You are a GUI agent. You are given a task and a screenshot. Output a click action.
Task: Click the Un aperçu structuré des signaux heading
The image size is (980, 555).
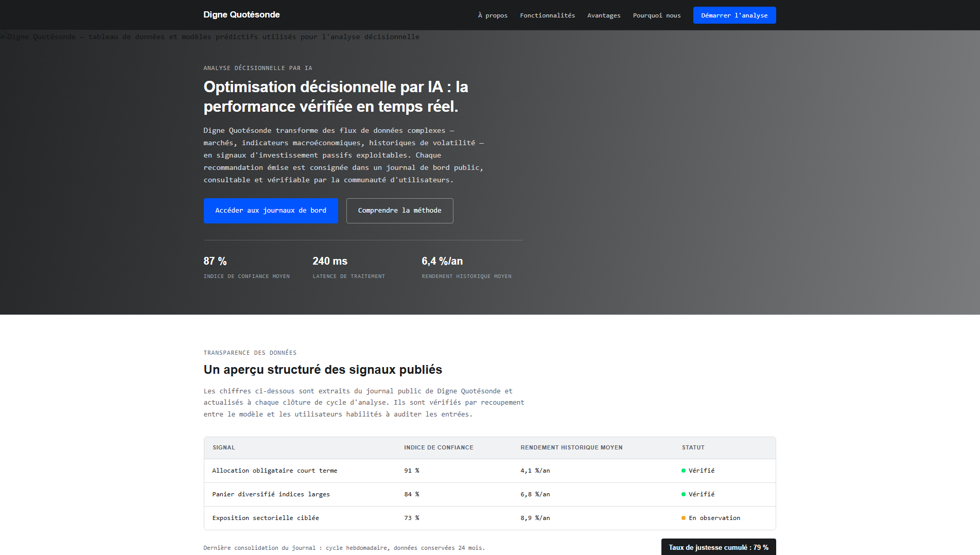point(323,370)
